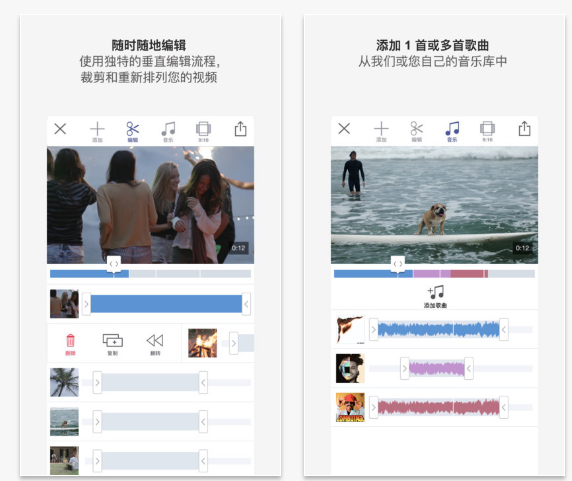The height and width of the screenshot is (481, 572).
Task: Click right trim handle of the blue selected clip
Action: tap(246, 304)
